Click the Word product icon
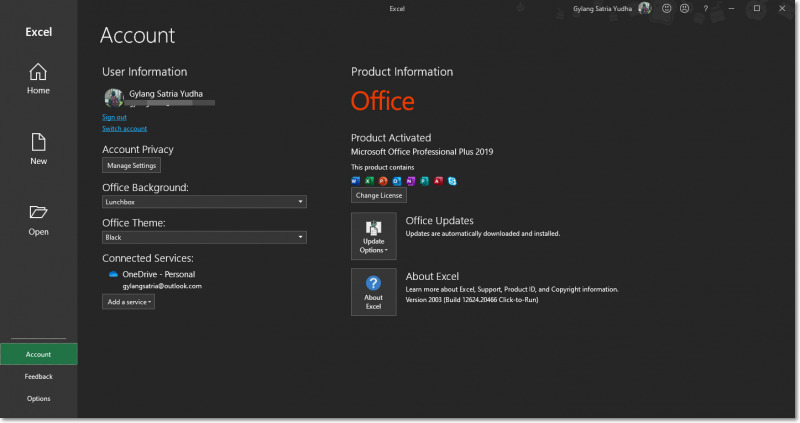 [356, 181]
